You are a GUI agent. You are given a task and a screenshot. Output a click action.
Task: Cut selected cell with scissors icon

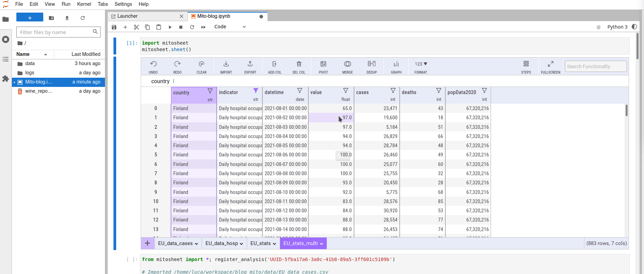click(x=137, y=27)
